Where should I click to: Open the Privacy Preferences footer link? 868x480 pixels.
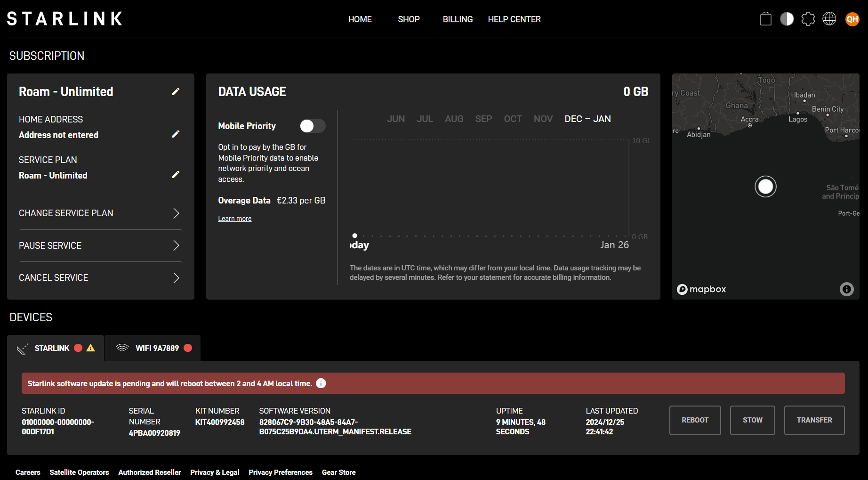[281, 472]
